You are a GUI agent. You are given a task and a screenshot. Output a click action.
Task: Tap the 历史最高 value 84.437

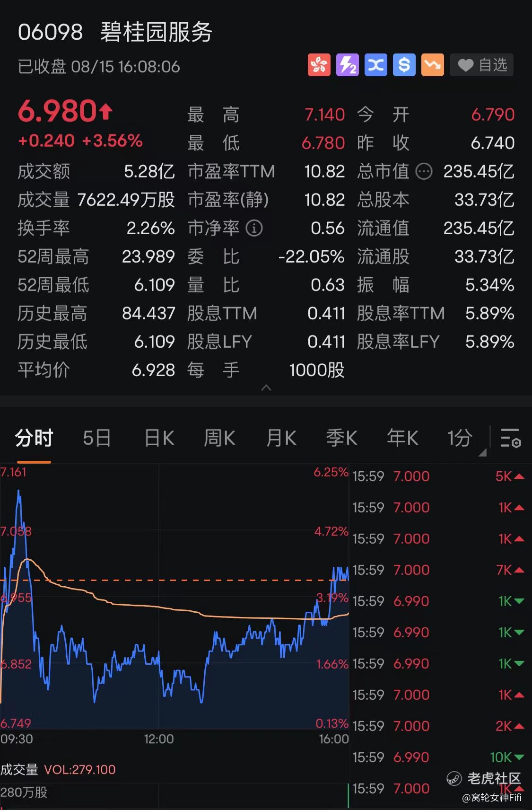[x=148, y=313]
